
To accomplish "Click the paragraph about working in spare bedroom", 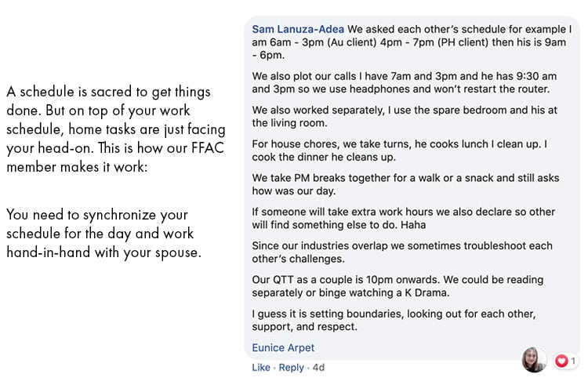I will (405, 116).
